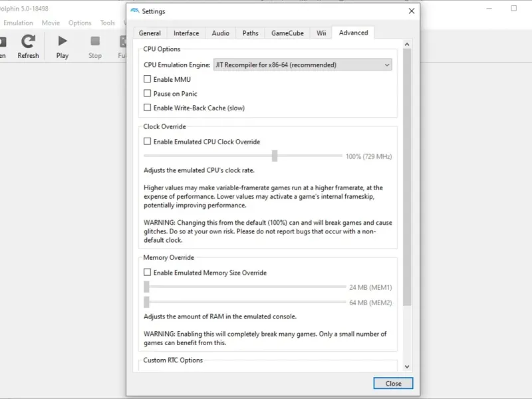
Task: Click the settings scrollbar down arrow
Action: 407,367
